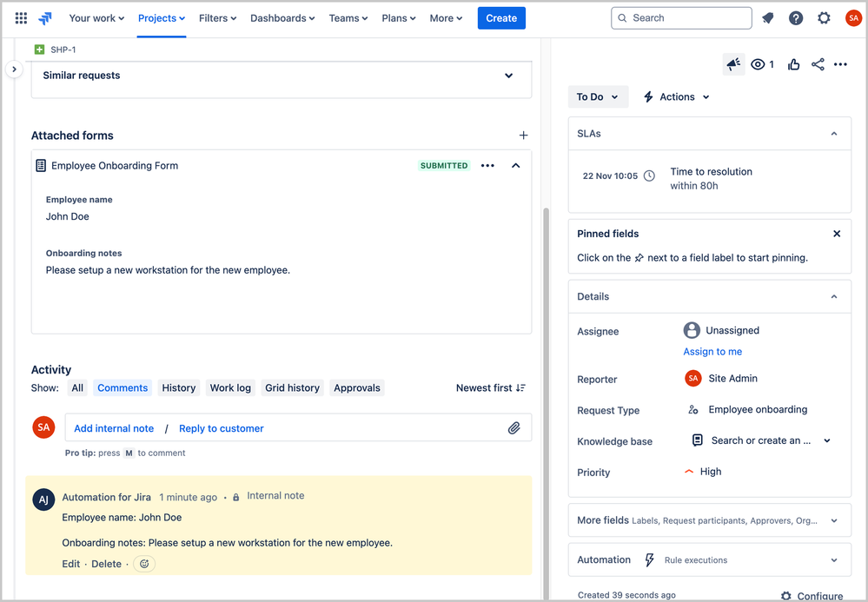The width and height of the screenshot is (868, 602).
Task: Close the Pinned fields panel
Action: pyautogui.click(x=837, y=234)
